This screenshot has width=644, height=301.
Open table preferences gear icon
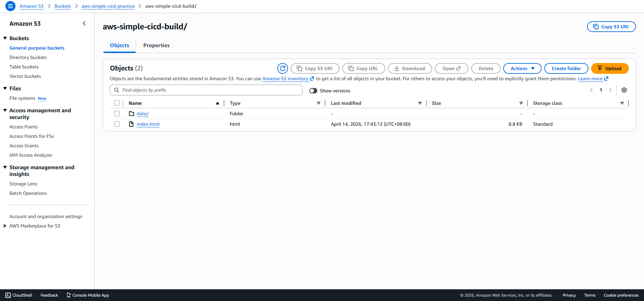[624, 90]
